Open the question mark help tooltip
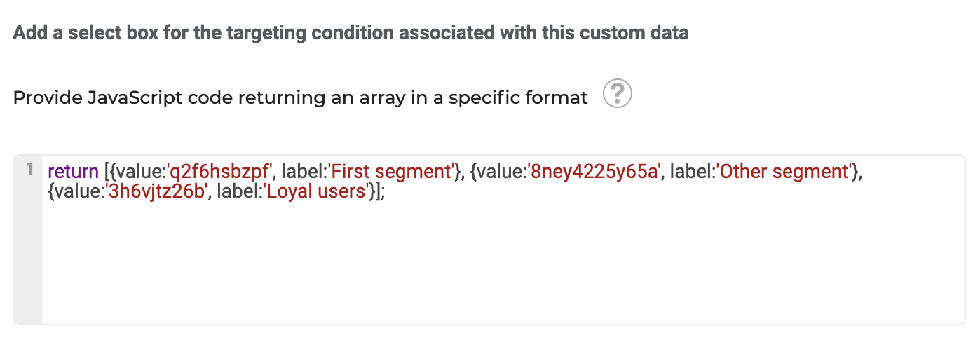This screenshot has height=349, width=980. tap(618, 93)
